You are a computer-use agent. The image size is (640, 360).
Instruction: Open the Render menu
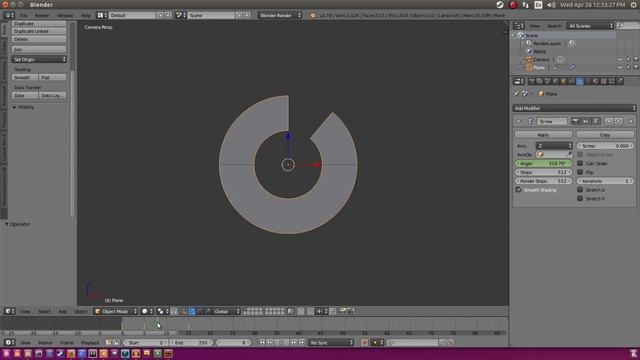tap(42, 15)
